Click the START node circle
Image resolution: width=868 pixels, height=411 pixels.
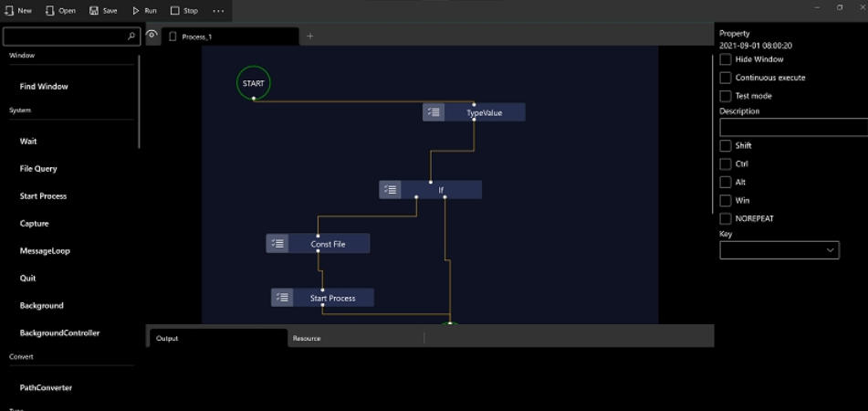(253, 83)
